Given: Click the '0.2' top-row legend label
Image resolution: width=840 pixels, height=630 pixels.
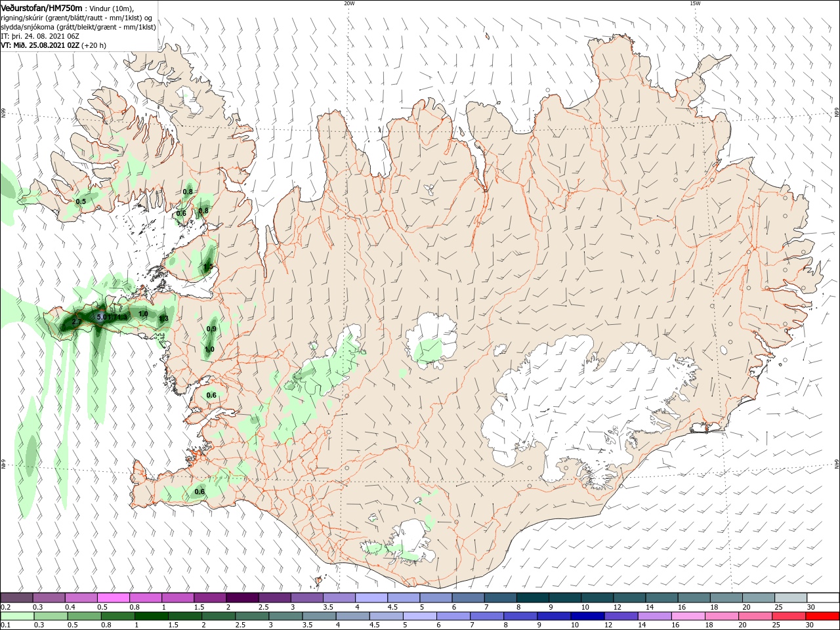Looking at the screenshot, I should tap(5, 607).
